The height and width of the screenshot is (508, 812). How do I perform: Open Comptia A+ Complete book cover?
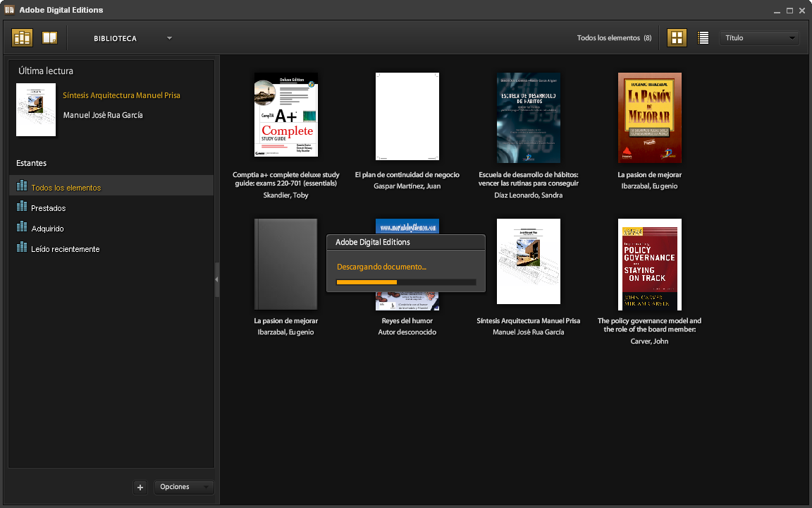[286, 114]
